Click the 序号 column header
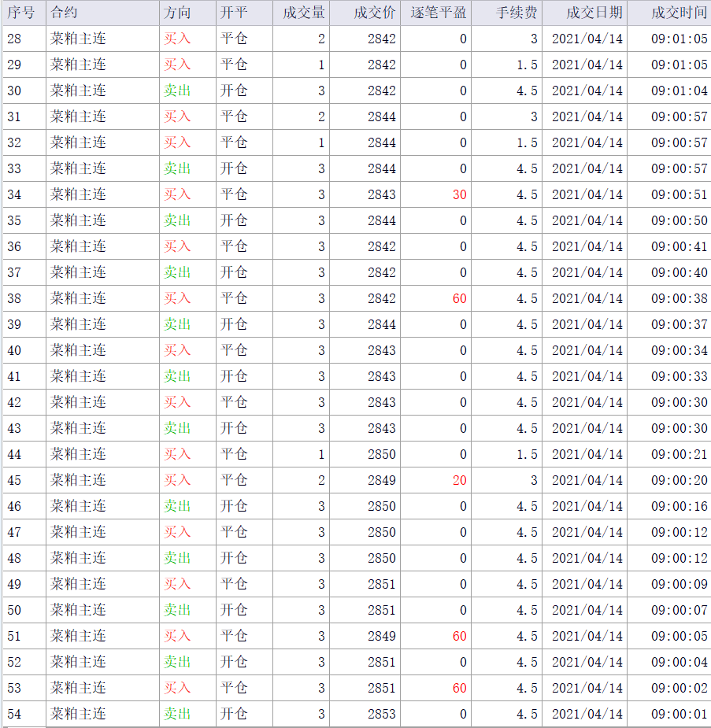Screen dimensions: 711x728 pos(22,13)
